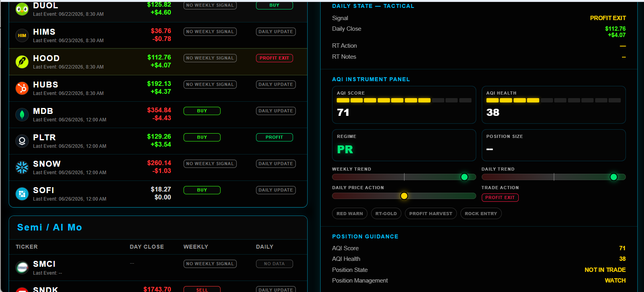
Task: Select the MDB ticker name
Action: click(x=43, y=111)
